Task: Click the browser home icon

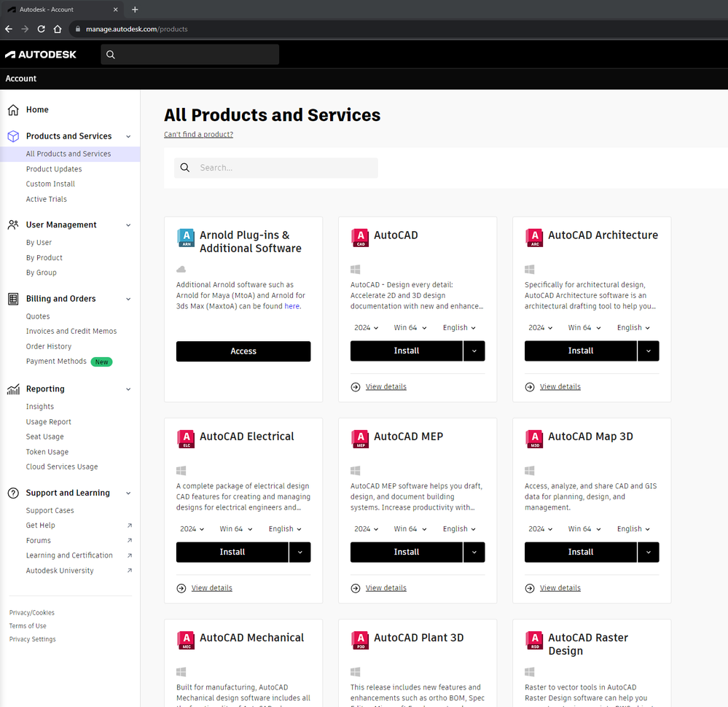Action: 58,29
